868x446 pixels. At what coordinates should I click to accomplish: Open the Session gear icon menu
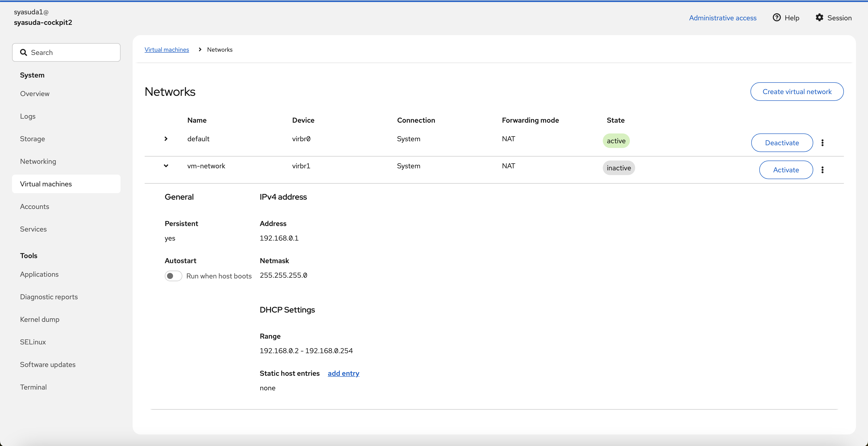click(819, 18)
